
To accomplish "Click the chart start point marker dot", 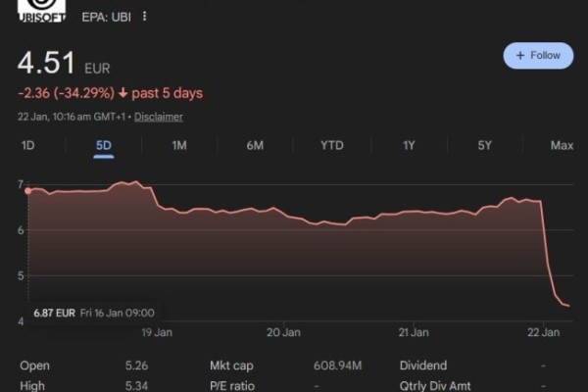I will 28,191.
